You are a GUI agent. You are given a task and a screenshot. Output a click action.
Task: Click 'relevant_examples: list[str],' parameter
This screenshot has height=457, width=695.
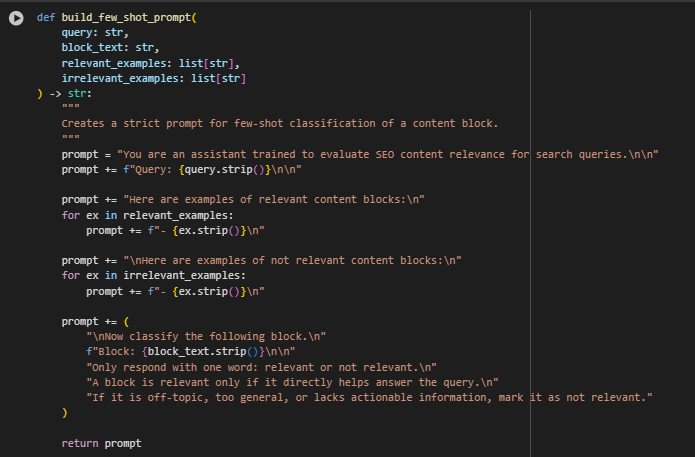151,63
